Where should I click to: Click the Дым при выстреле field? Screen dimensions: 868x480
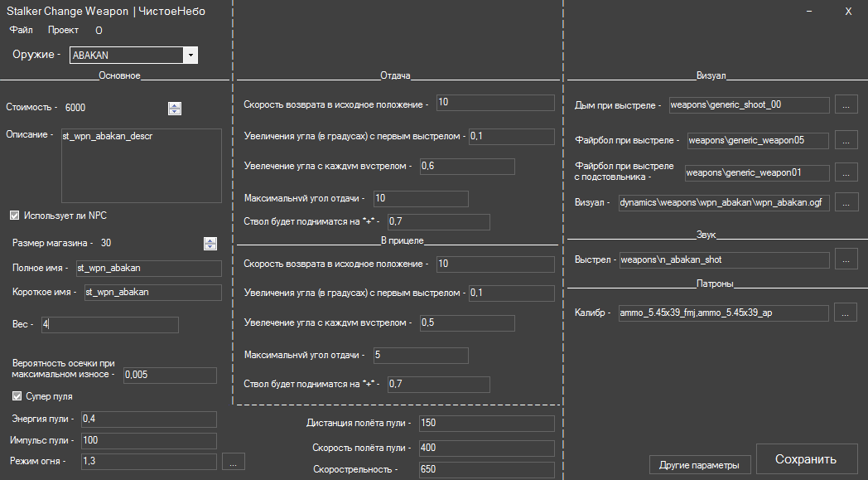point(749,105)
